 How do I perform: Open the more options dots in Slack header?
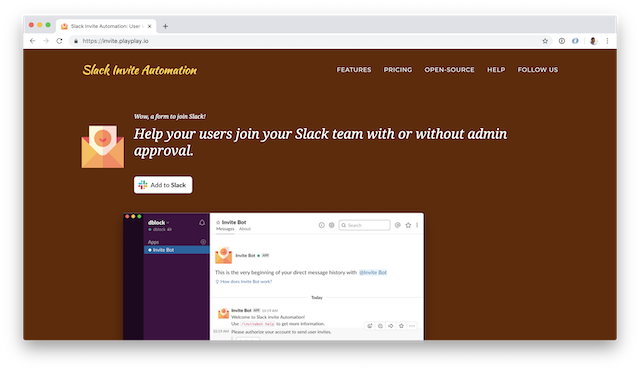417,225
